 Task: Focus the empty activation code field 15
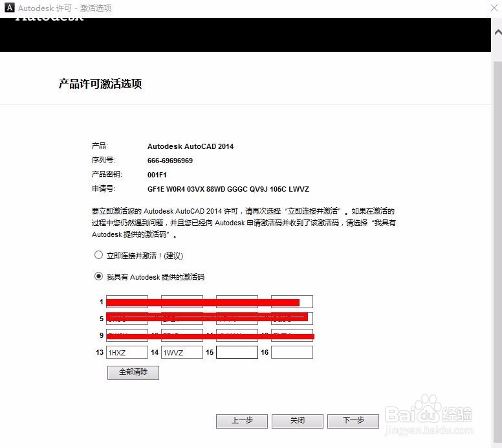tap(237, 352)
